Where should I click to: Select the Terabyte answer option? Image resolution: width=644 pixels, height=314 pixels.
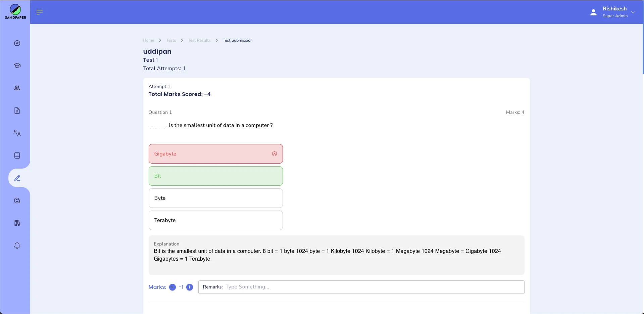(215, 220)
